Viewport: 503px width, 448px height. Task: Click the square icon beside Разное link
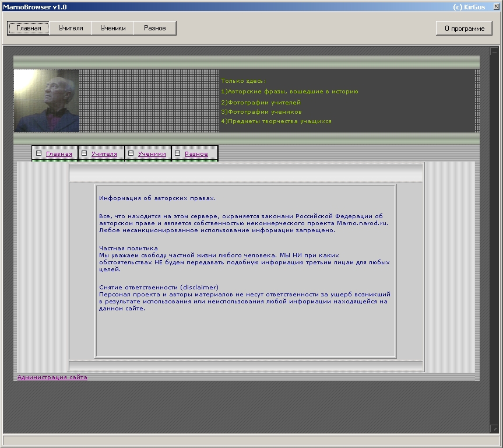point(177,153)
